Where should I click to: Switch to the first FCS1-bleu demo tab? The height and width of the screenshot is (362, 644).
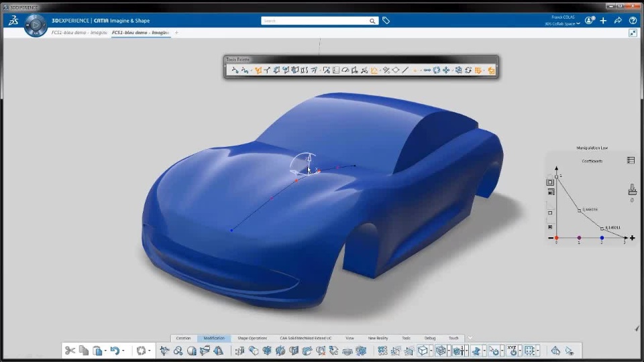point(79,32)
